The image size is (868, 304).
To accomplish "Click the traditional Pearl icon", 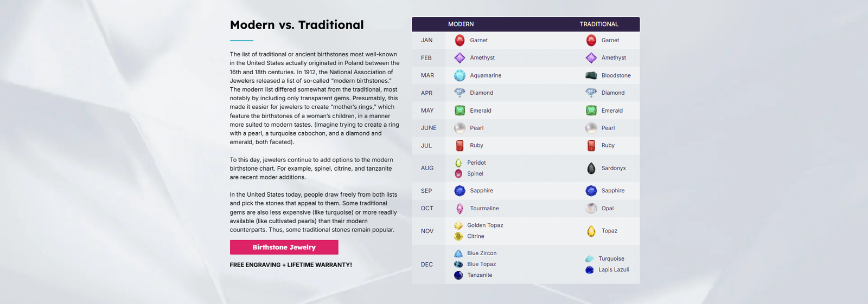I will click(x=591, y=128).
